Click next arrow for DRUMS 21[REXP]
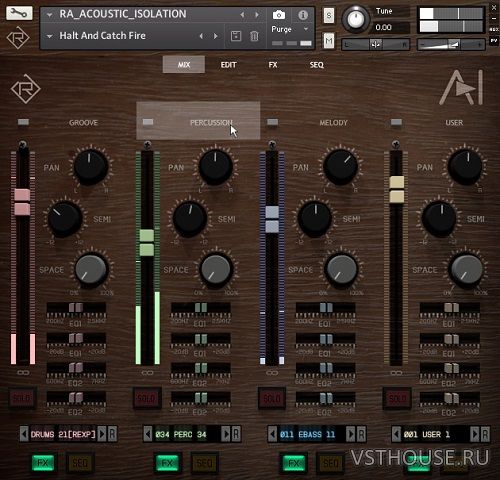Screen dimensions: 500x480 click(102, 434)
